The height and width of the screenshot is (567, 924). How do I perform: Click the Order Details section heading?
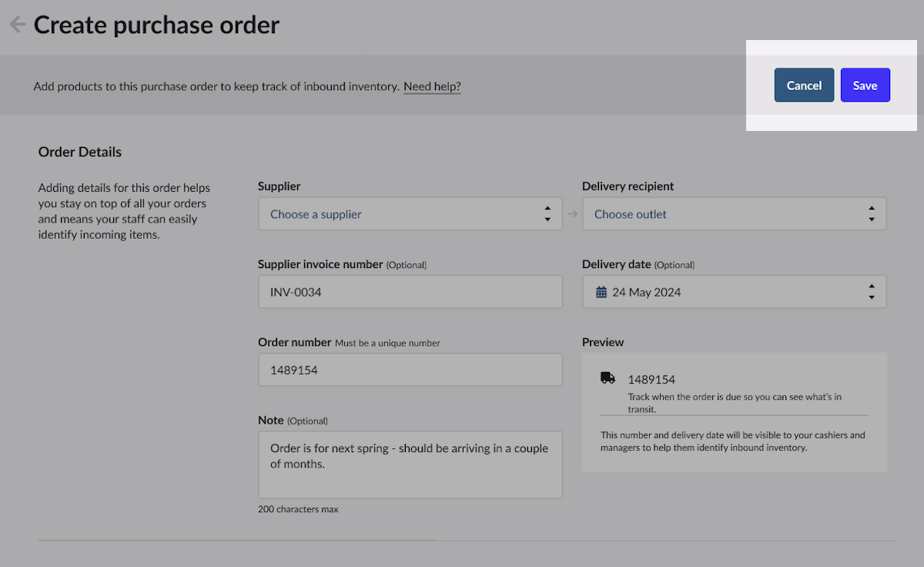point(79,152)
